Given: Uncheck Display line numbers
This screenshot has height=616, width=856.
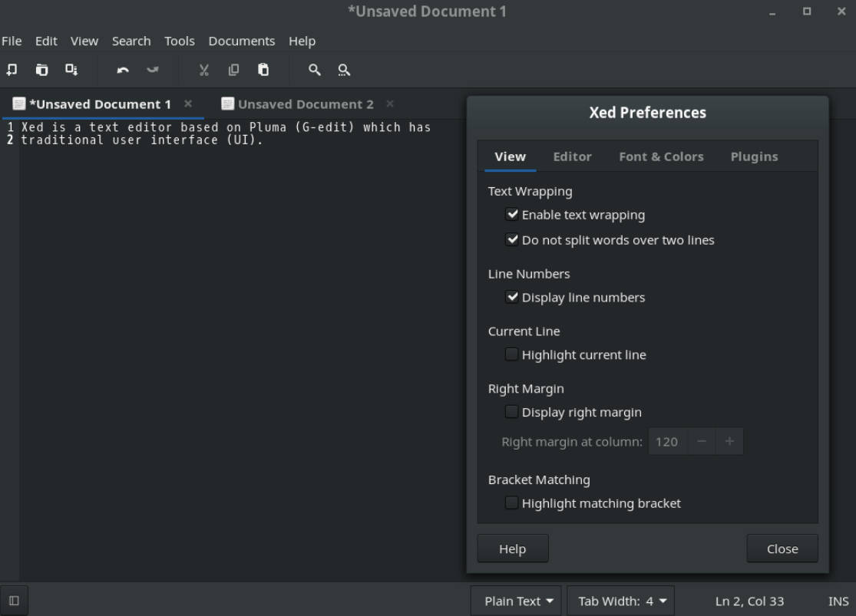Looking at the screenshot, I should pyautogui.click(x=512, y=297).
